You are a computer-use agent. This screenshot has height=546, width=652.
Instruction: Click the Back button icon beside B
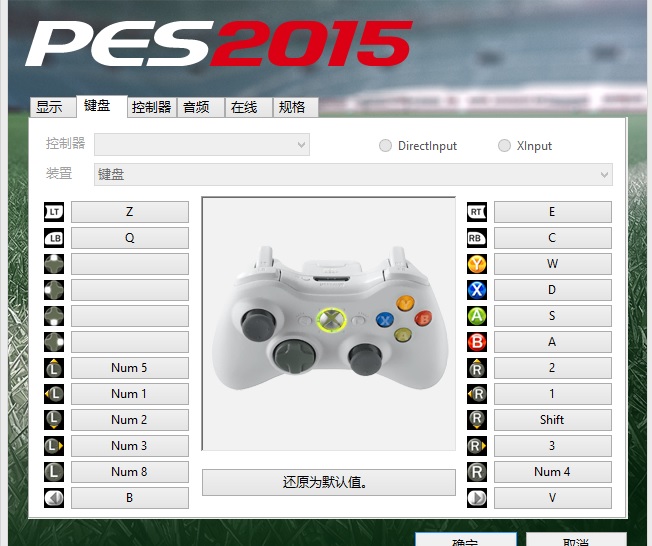click(x=54, y=498)
